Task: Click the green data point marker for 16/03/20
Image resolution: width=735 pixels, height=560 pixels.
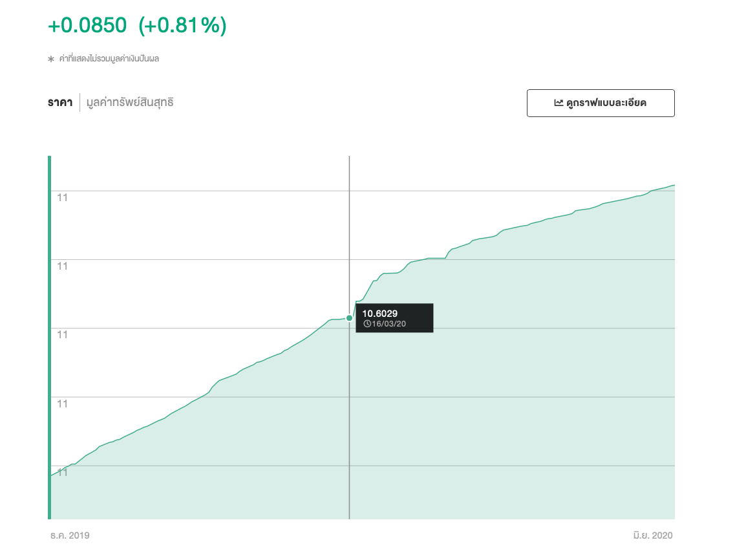Action: tap(350, 318)
